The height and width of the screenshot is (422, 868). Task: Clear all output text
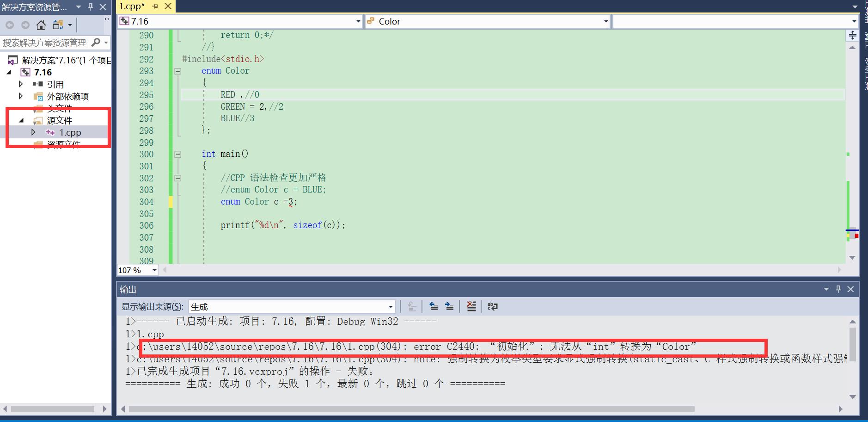coord(471,306)
